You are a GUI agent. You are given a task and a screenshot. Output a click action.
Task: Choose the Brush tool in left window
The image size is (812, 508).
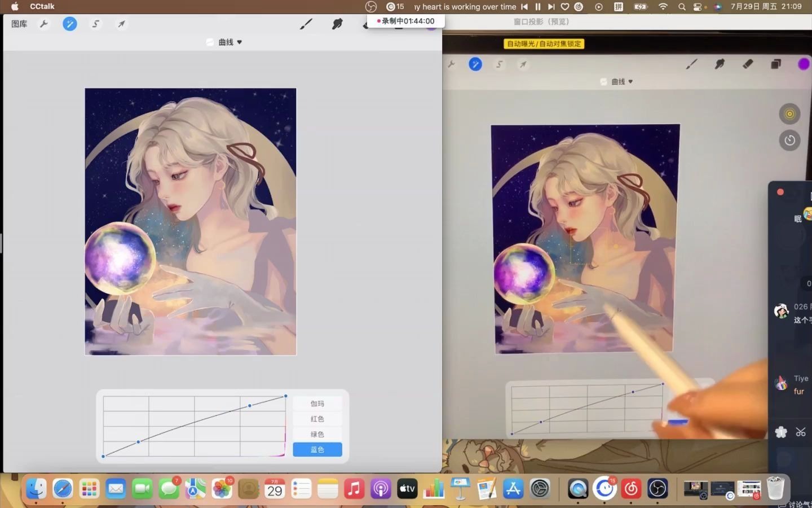pyautogui.click(x=306, y=24)
